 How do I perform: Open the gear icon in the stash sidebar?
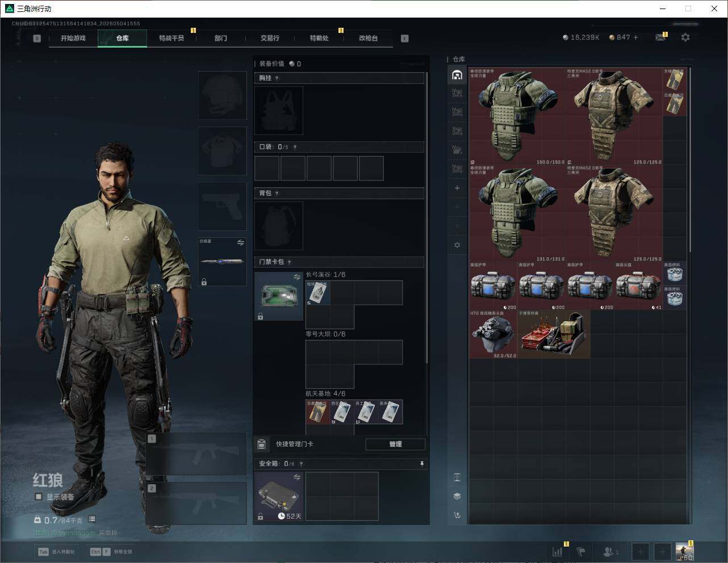[x=457, y=245]
